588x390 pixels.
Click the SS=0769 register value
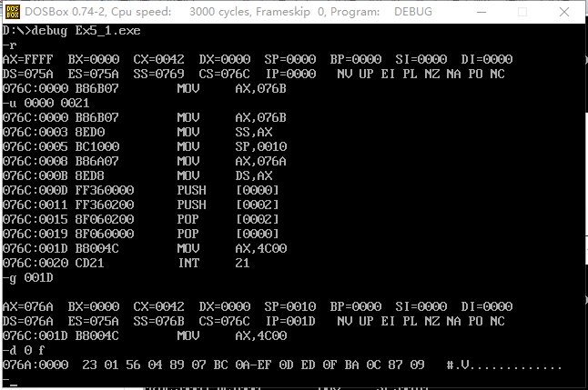[x=158, y=74]
